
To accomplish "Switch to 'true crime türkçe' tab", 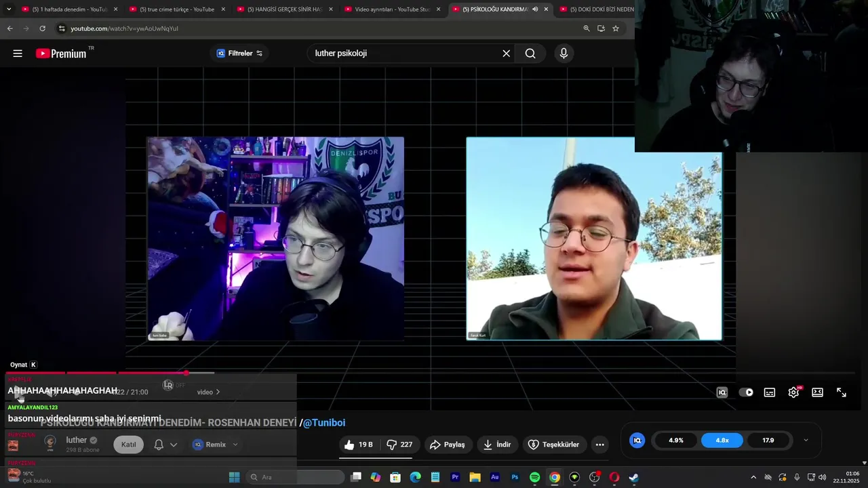I will pos(176,9).
